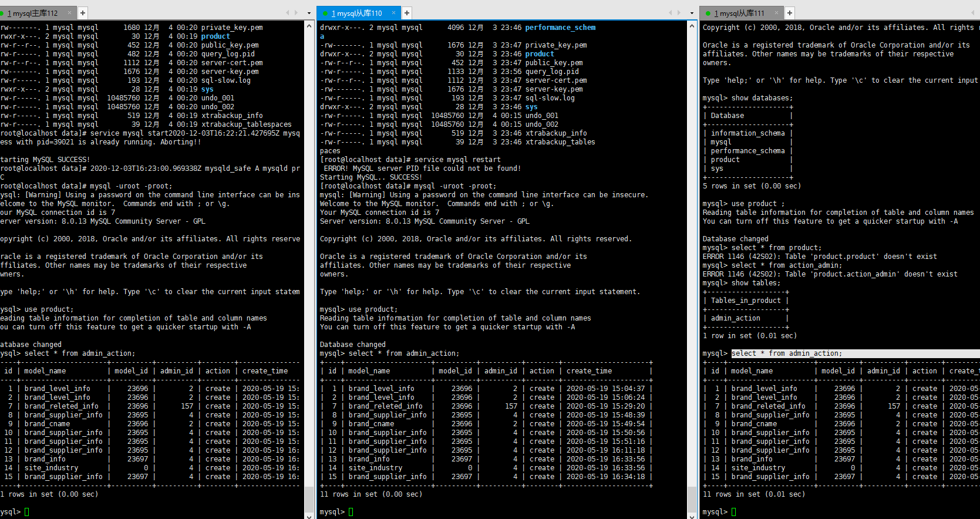Click 'model_name' column header in mysql从库110 table

pos(369,371)
